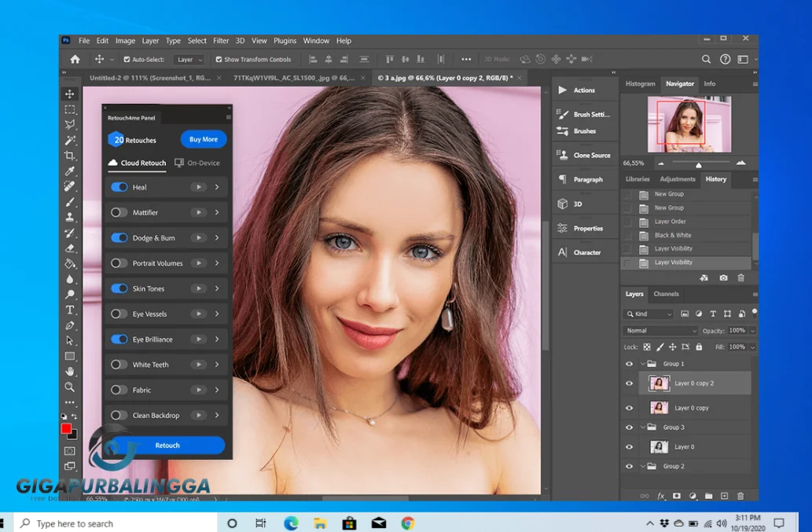Select the Lasso tool
The width and height of the screenshot is (812, 532).
[69, 125]
